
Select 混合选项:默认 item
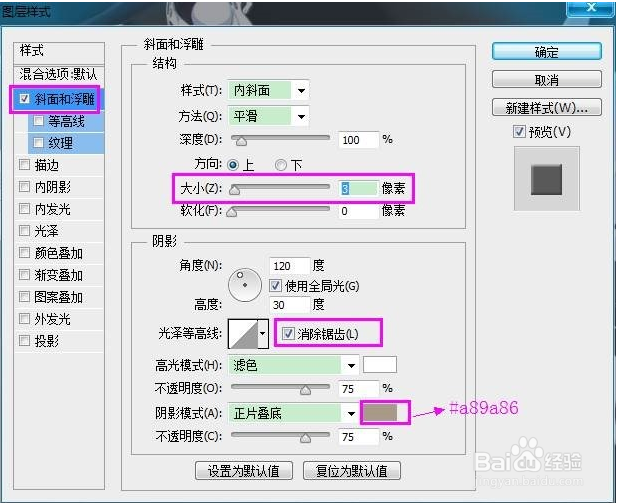pyautogui.click(x=59, y=74)
